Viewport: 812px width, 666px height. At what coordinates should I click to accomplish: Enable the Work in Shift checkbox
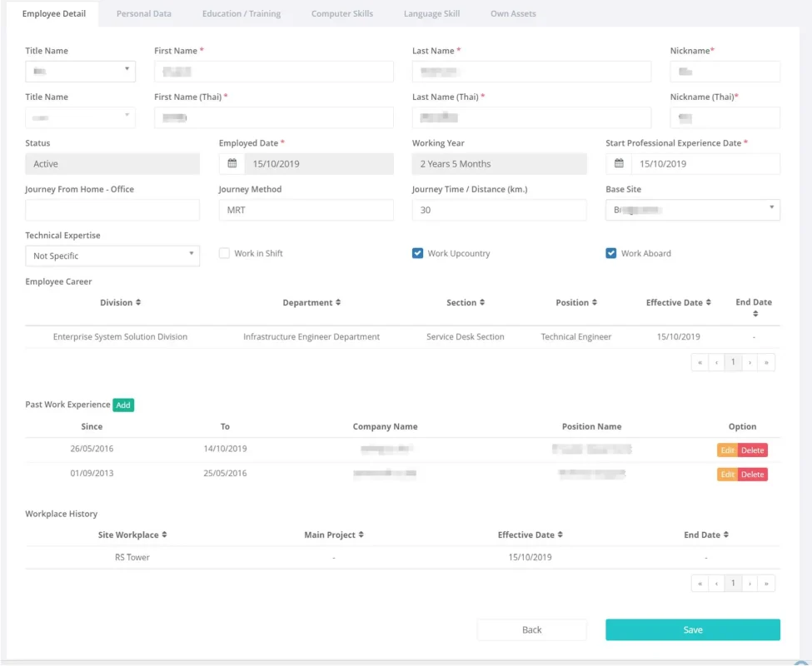[x=224, y=254]
